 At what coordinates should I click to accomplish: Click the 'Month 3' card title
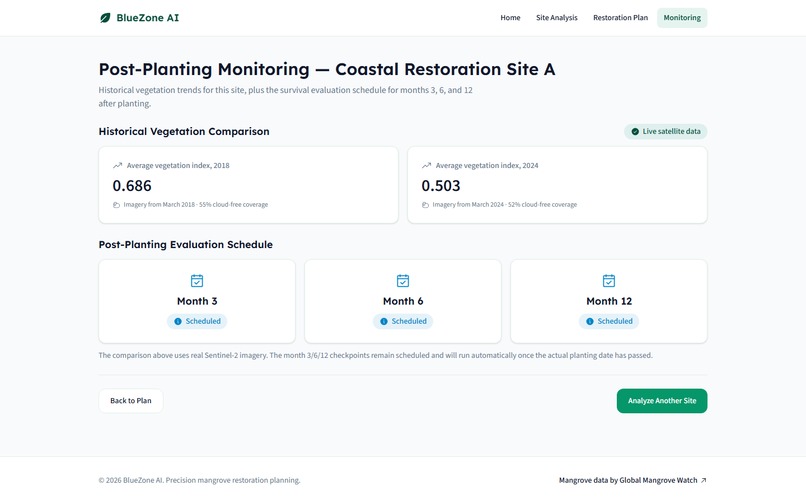tap(197, 301)
